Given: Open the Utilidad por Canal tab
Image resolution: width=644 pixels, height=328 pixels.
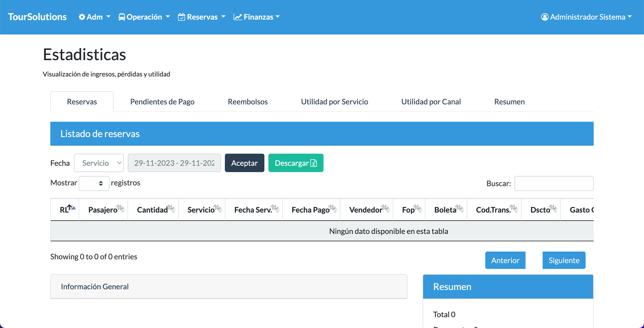Looking at the screenshot, I should [431, 102].
